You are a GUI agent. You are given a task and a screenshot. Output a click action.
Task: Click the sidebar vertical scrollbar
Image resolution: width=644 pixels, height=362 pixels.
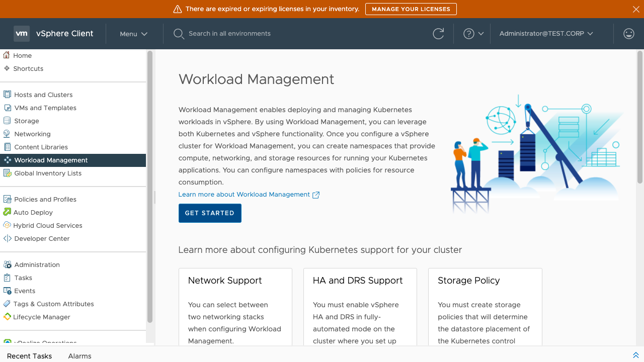[x=149, y=186]
